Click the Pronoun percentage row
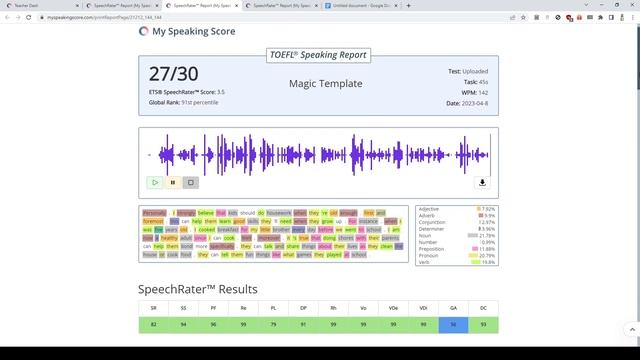Image resolution: width=640 pixels, height=360 pixels. [x=457, y=256]
